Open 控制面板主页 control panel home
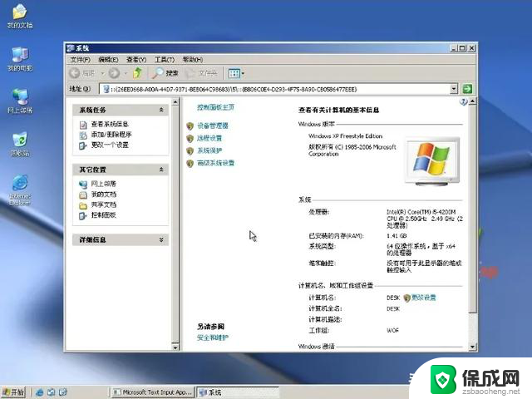The width and height of the screenshot is (532, 399). (215, 107)
